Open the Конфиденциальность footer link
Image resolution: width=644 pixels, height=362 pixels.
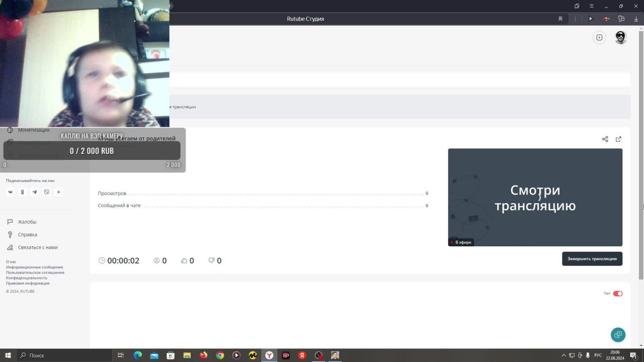27,278
